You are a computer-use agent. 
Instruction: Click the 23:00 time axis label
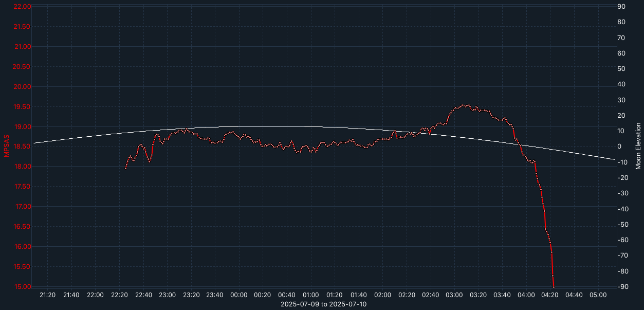[168, 295]
